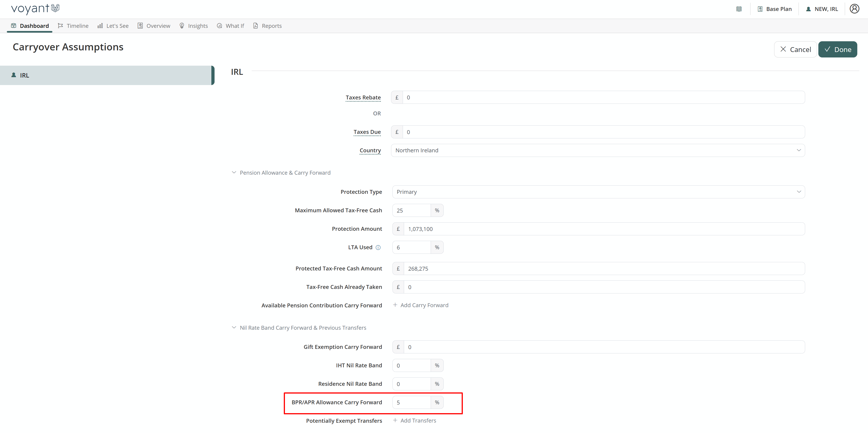
Task: Switch to the Insights tab
Action: point(193,26)
